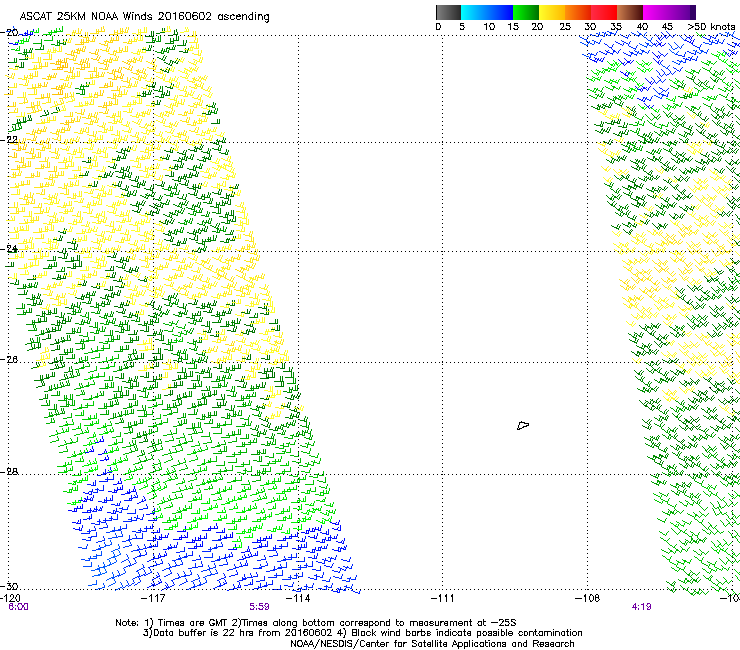The height and width of the screenshot is (650, 740).
Task: Click the -26 latitude axis label
Action: (9, 359)
